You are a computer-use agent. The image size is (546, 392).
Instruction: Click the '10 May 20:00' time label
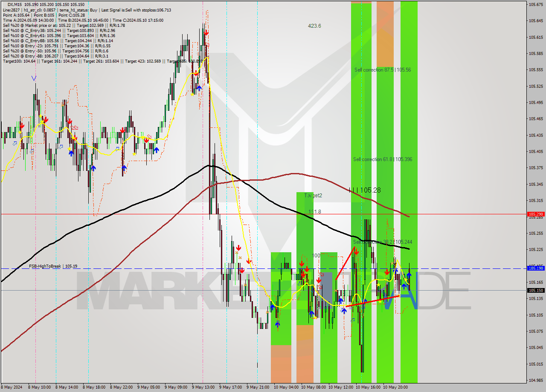click(x=395, y=387)
